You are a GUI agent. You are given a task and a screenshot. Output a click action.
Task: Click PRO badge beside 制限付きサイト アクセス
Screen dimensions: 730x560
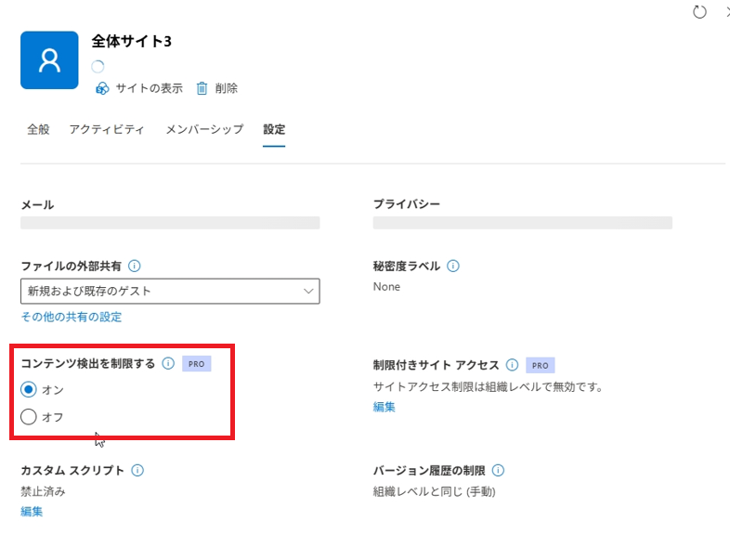[540, 365]
